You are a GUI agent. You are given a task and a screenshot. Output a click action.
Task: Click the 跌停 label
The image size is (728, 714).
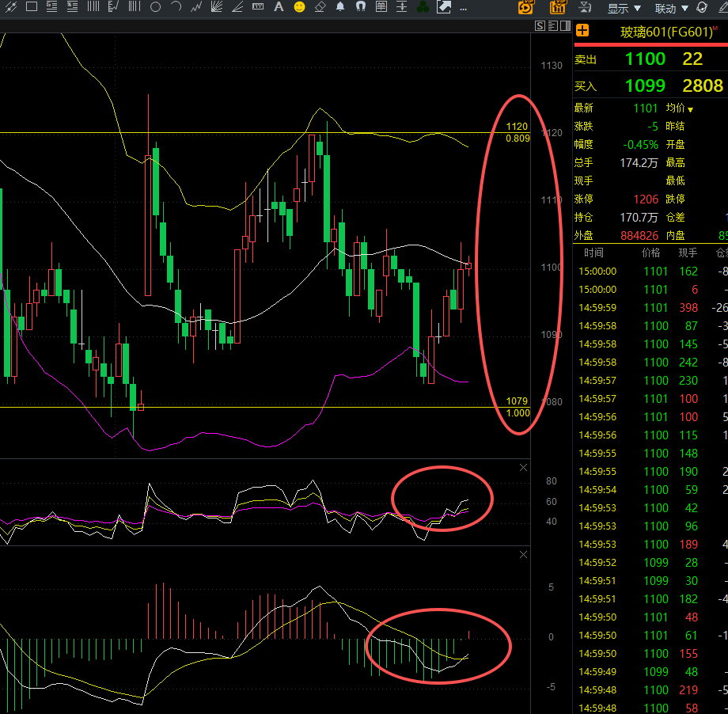pyautogui.click(x=675, y=199)
